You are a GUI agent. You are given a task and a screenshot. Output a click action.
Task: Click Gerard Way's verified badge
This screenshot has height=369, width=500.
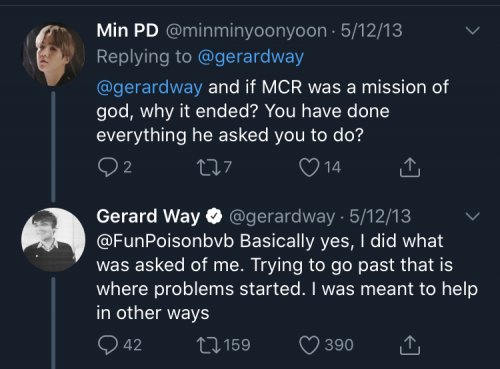214,217
